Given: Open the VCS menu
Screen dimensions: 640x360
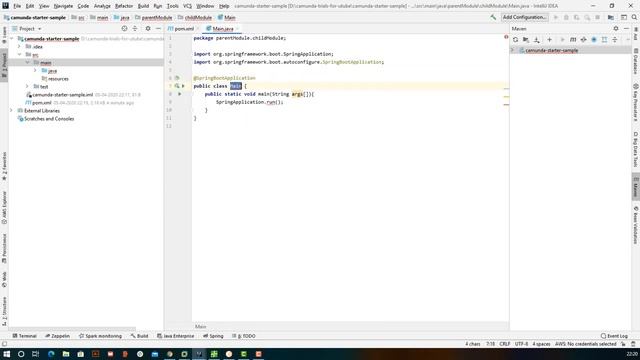Looking at the screenshot, I should (187, 6).
